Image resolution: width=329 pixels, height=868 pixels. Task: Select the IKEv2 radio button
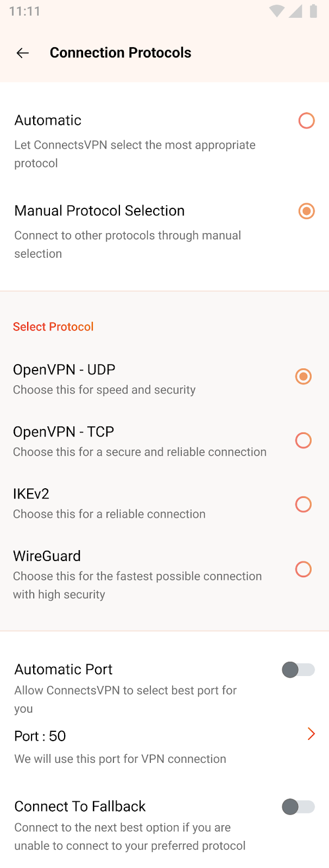pos(303,505)
